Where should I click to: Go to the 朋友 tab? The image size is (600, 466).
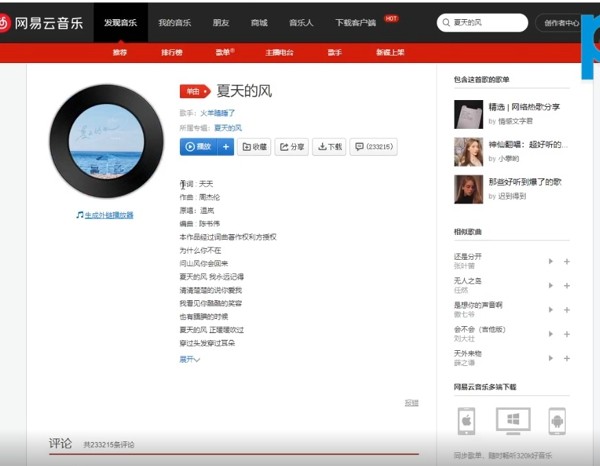pos(221,23)
